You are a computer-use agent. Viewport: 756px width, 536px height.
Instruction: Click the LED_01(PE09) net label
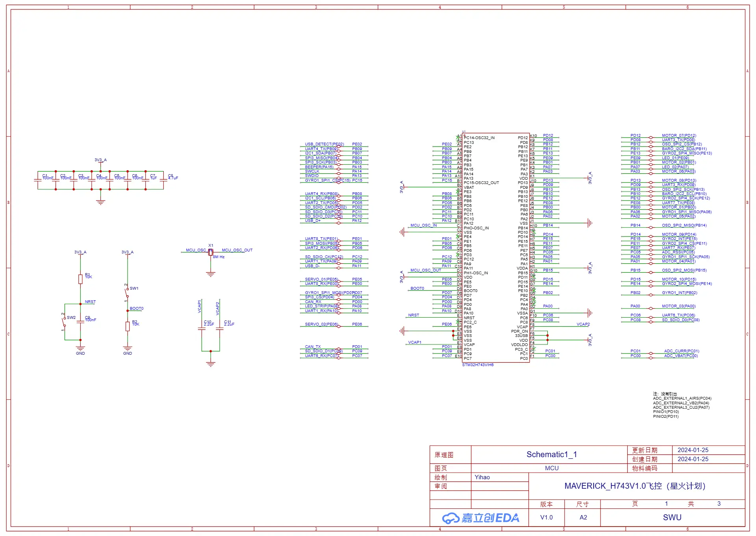pos(675,158)
